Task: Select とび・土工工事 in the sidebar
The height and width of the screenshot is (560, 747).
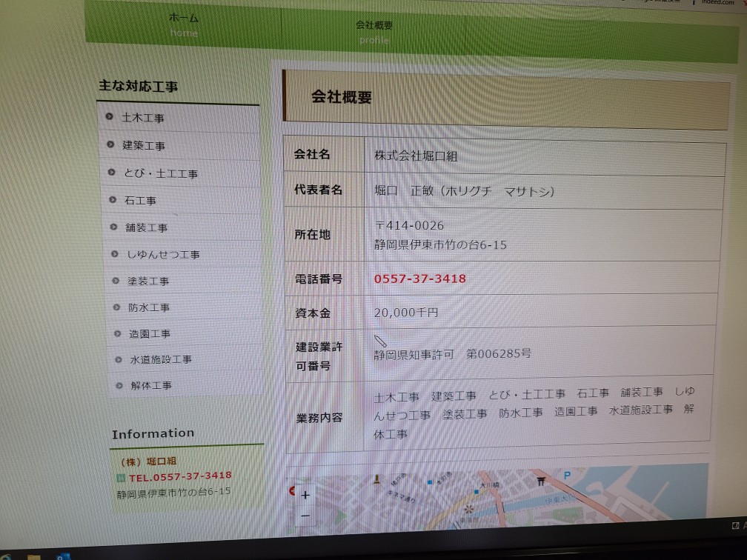Action: [x=161, y=173]
